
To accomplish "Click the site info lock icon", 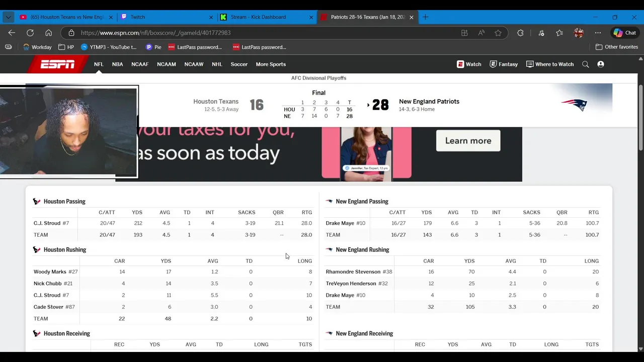I will pyautogui.click(x=71, y=33).
